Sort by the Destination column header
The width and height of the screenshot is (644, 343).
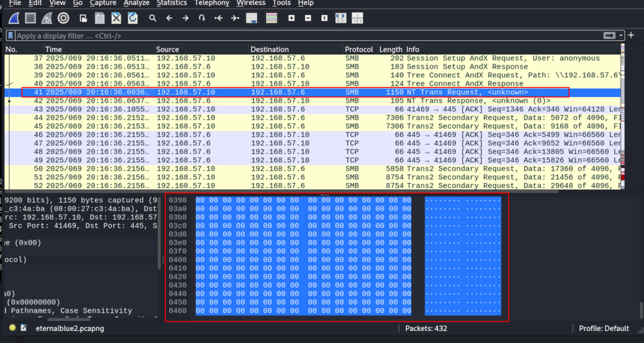pos(296,49)
